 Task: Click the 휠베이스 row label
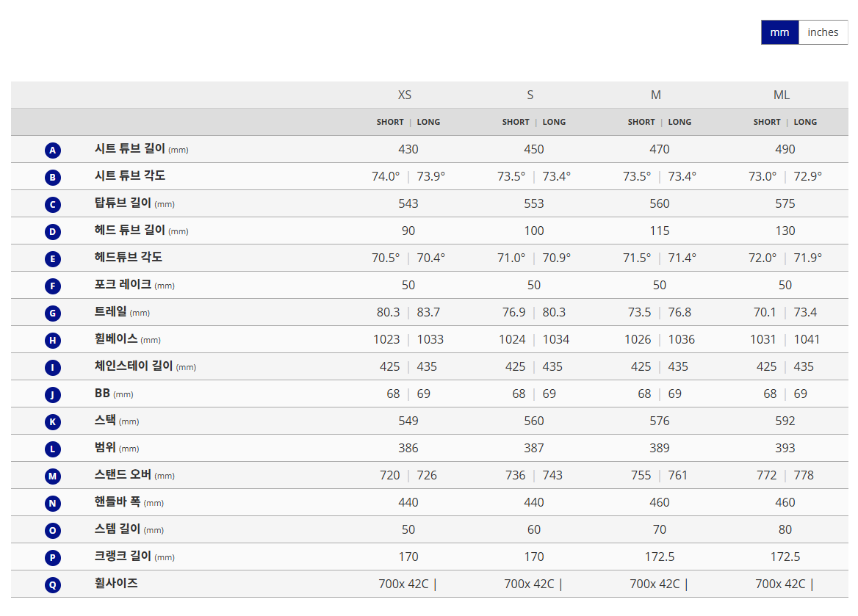click(116, 339)
